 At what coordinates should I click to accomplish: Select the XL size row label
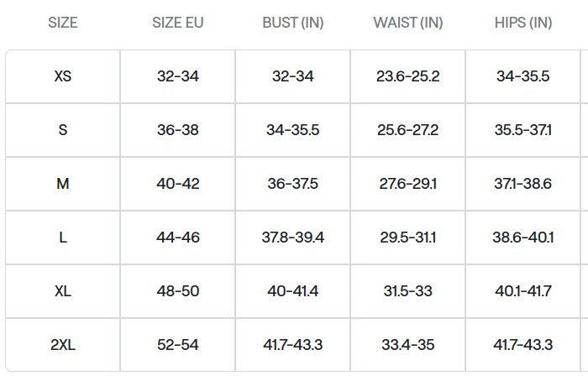click(63, 291)
